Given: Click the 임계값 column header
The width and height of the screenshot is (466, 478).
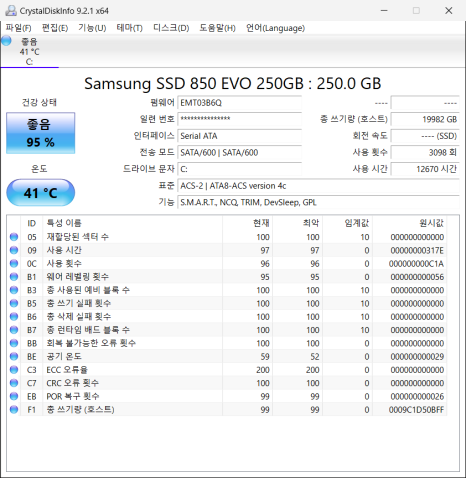Looking at the screenshot, I should tap(347, 223).
